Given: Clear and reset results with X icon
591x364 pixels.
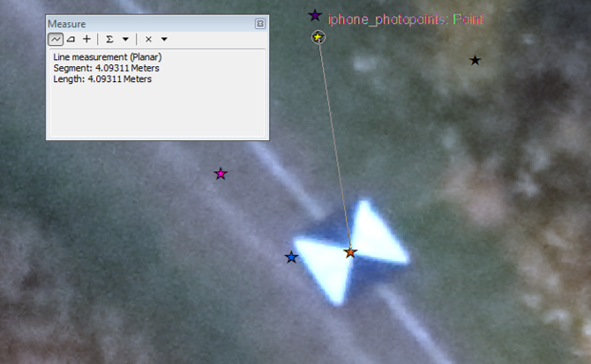Looking at the screenshot, I should [148, 39].
